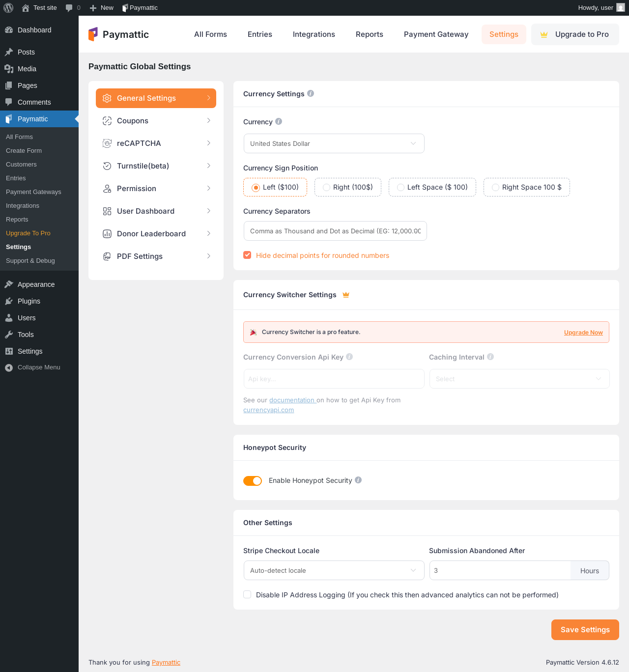
Task: Open the currencyapi.com link
Action: coord(268,410)
